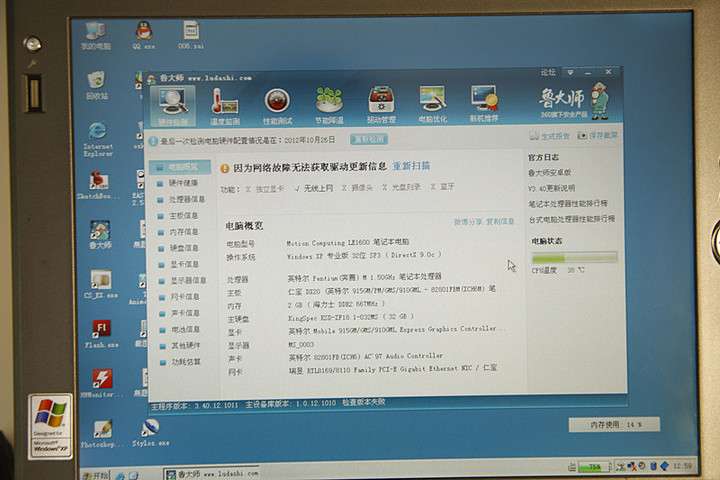Select 内存信息 in the sidebar
720x480 pixels.
[x=178, y=232]
